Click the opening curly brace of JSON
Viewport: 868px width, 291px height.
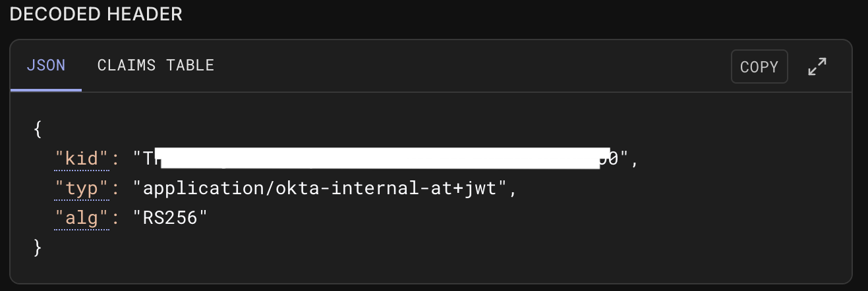pyautogui.click(x=38, y=129)
